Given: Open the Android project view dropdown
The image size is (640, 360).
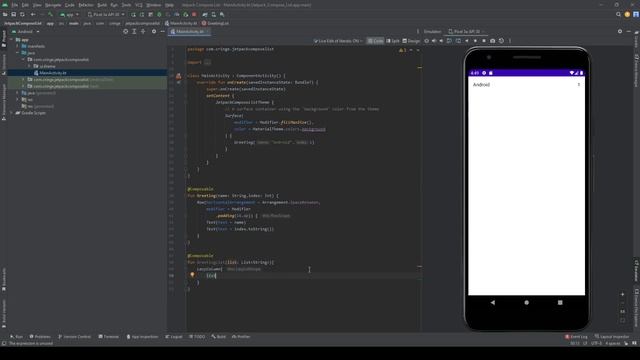Looking at the screenshot, I should pyautogui.click(x=25, y=31).
